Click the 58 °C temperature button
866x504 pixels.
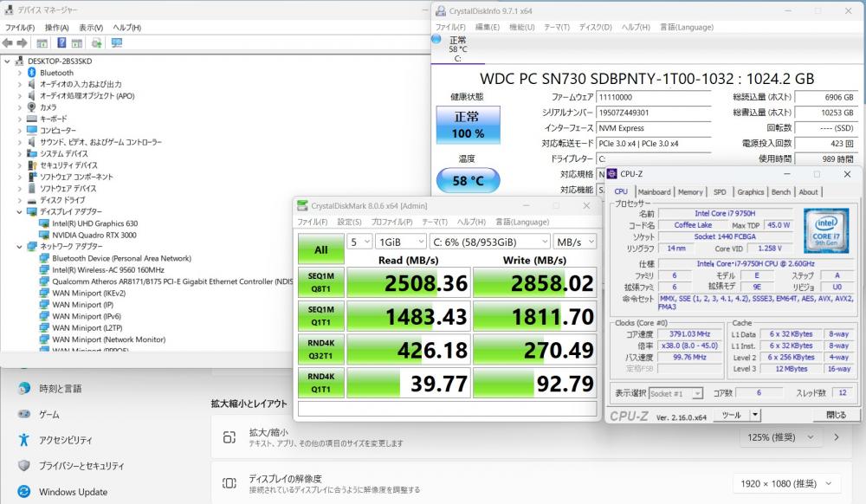(x=469, y=180)
